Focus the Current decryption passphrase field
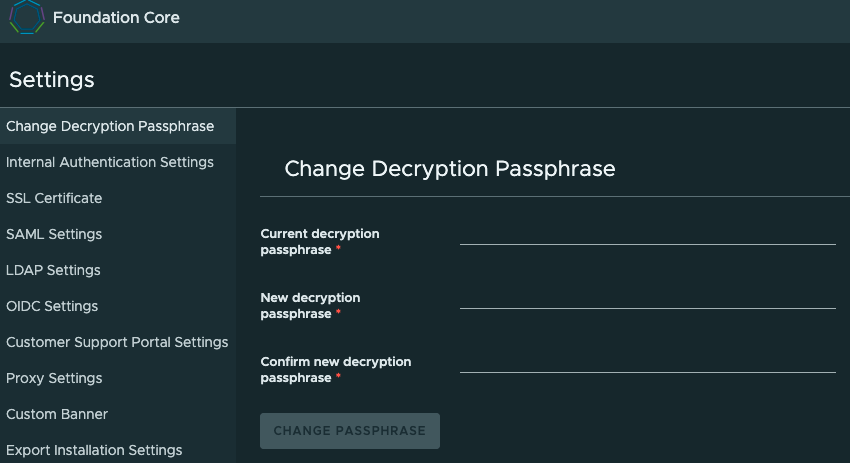Image resolution: width=850 pixels, height=463 pixels. click(x=648, y=235)
